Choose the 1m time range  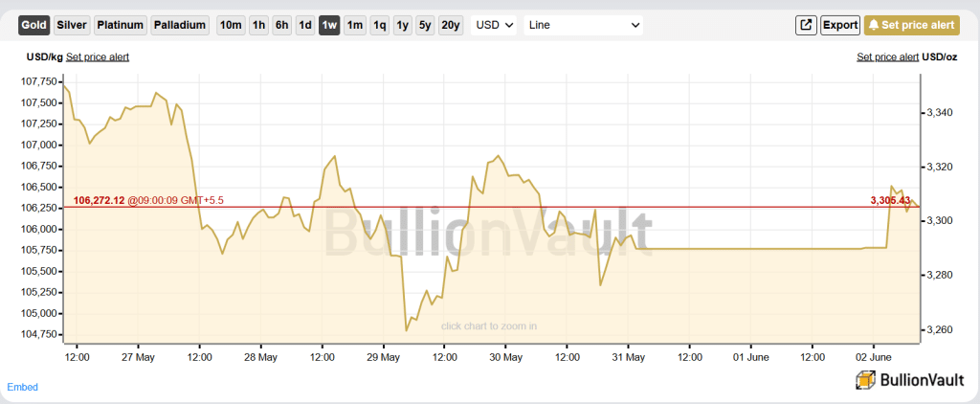click(355, 25)
